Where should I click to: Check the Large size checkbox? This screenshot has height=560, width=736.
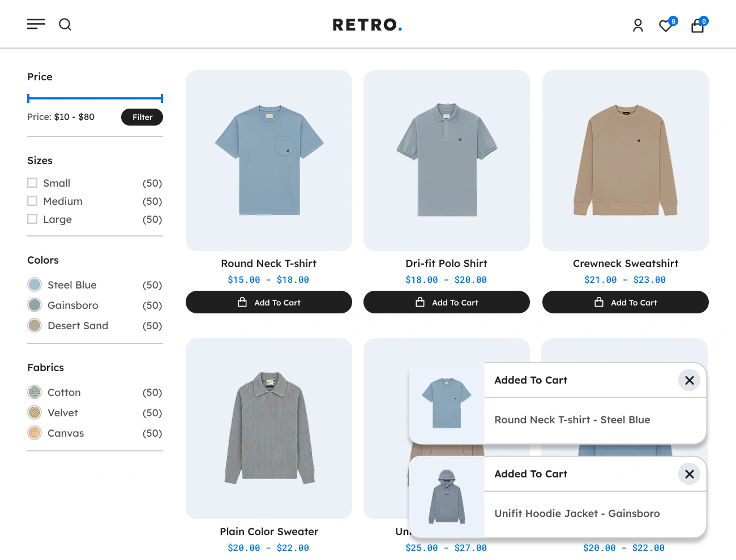[32, 219]
